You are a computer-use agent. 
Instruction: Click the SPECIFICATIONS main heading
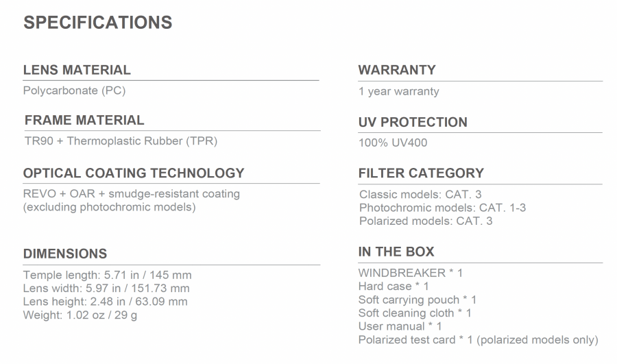97,23
